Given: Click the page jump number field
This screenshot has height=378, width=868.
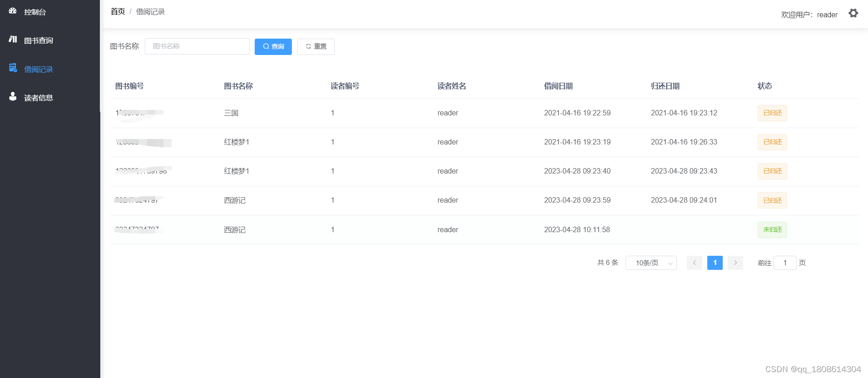Looking at the screenshot, I should tap(784, 263).
